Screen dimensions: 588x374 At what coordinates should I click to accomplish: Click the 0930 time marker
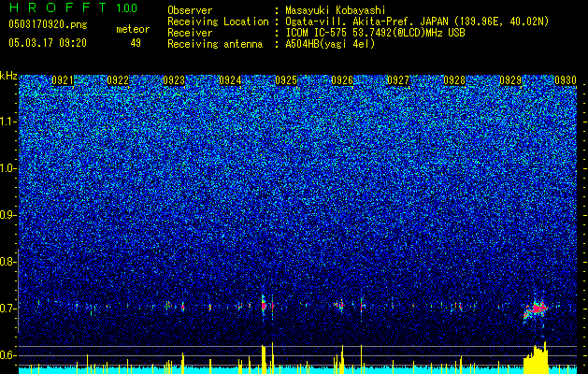pyautogui.click(x=566, y=80)
